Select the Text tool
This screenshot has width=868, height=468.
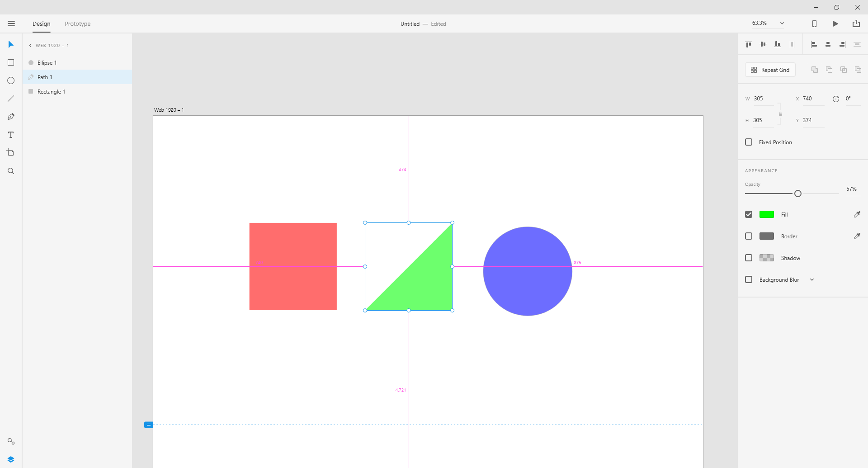[x=10, y=134]
